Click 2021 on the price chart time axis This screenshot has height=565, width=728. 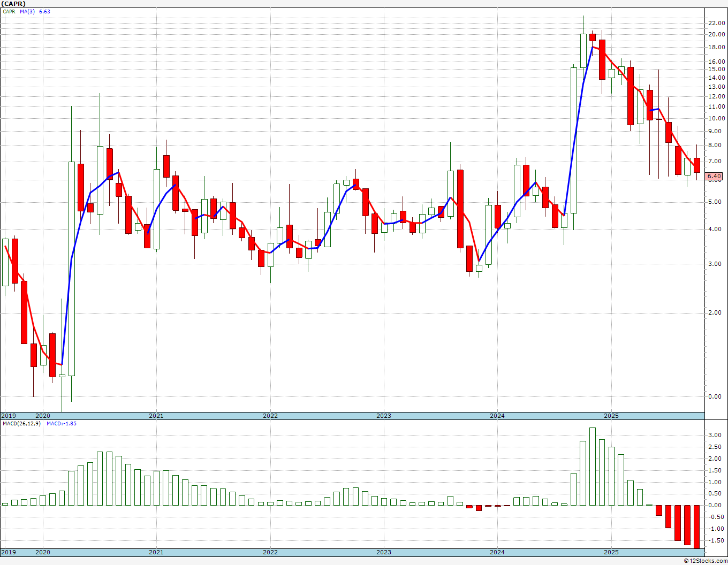(x=156, y=416)
